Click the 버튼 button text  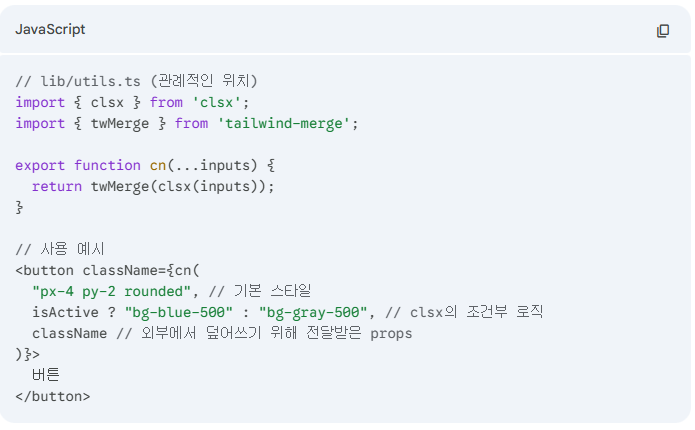point(45,375)
